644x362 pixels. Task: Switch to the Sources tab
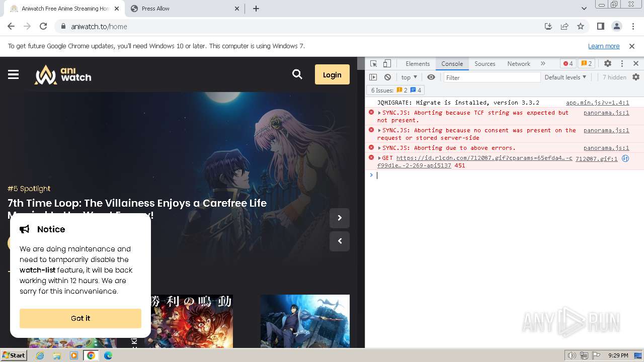point(485,63)
